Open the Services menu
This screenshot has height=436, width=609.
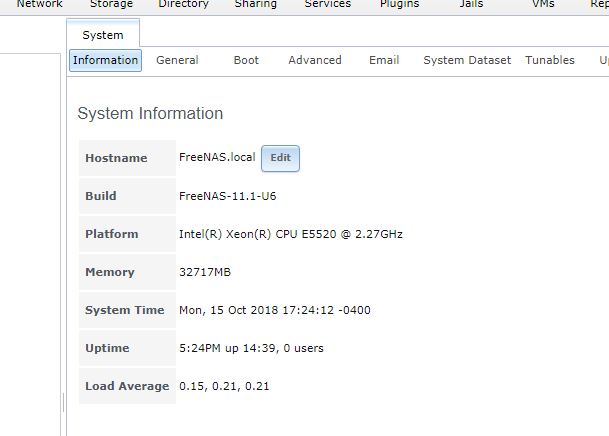point(327,4)
